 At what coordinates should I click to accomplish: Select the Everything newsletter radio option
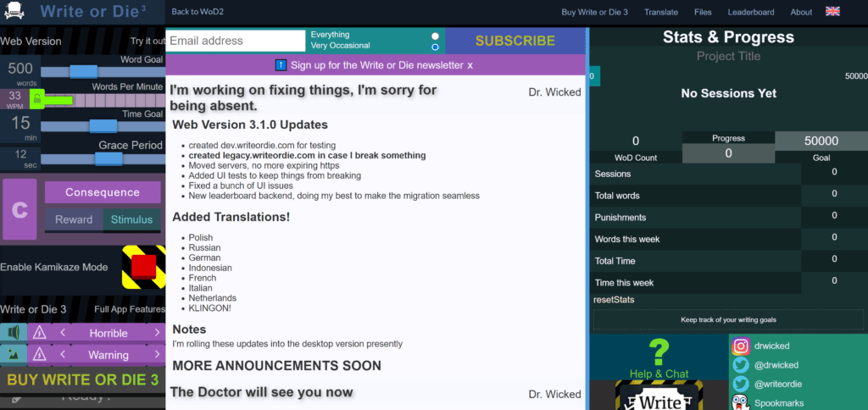pos(435,36)
